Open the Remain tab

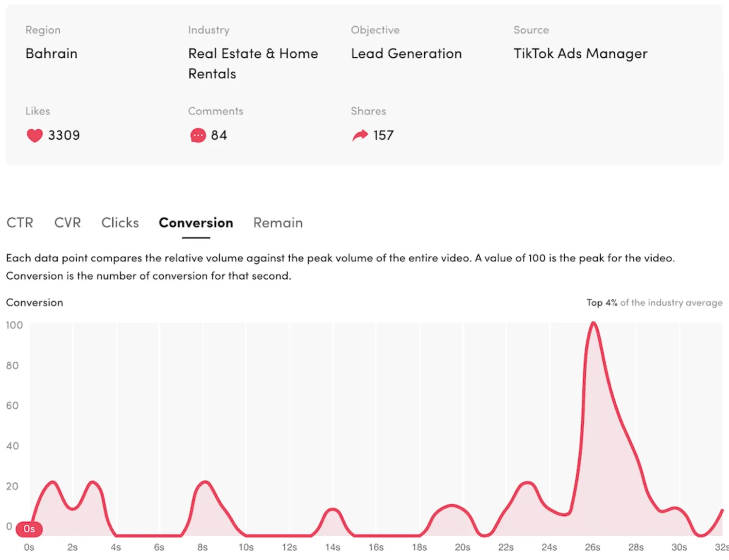point(278,222)
